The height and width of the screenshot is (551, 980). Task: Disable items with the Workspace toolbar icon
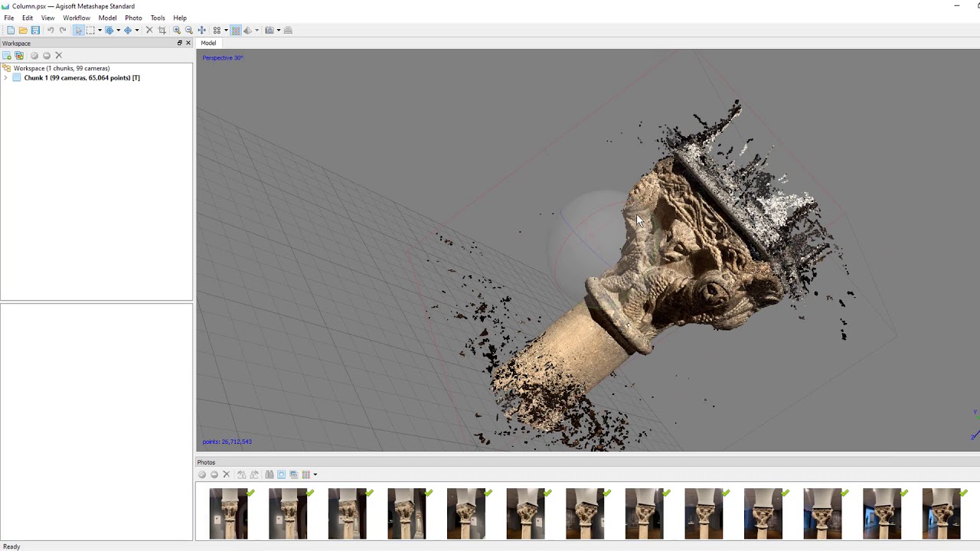tap(47, 56)
